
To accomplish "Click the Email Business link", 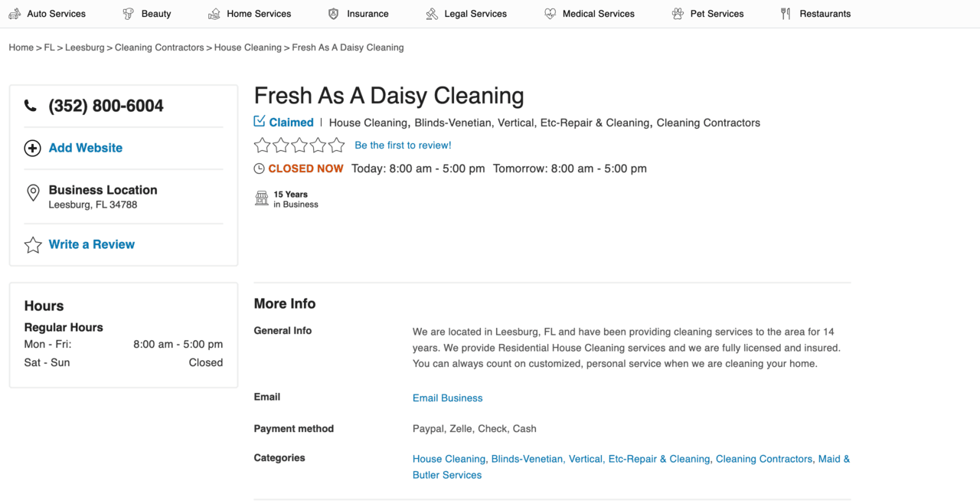I will pyautogui.click(x=447, y=398).
